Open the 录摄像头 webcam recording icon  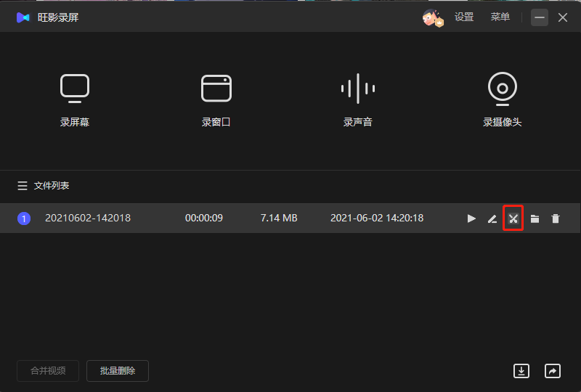pyautogui.click(x=503, y=89)
